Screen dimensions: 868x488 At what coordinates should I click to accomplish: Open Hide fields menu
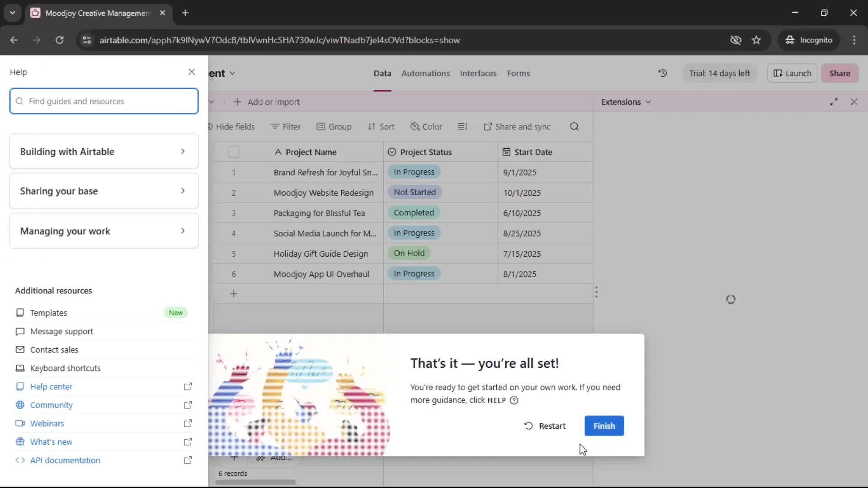[x=231, y=127]
